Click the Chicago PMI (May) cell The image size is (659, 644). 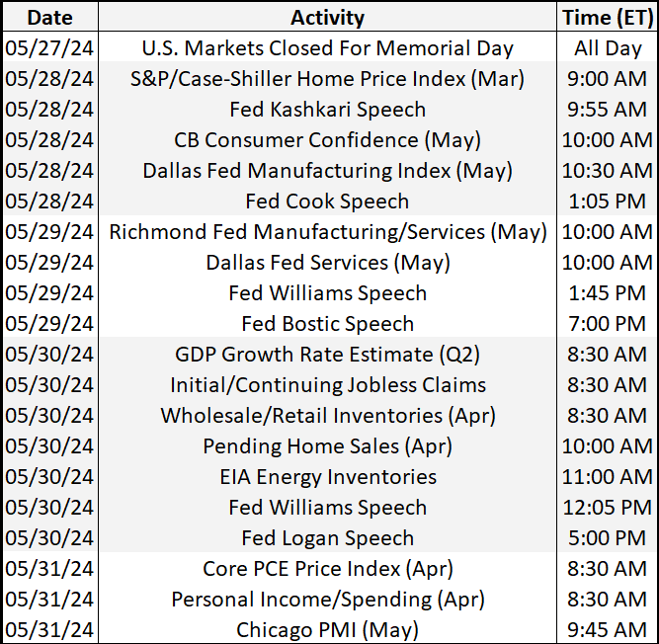(x=327, y=630)
